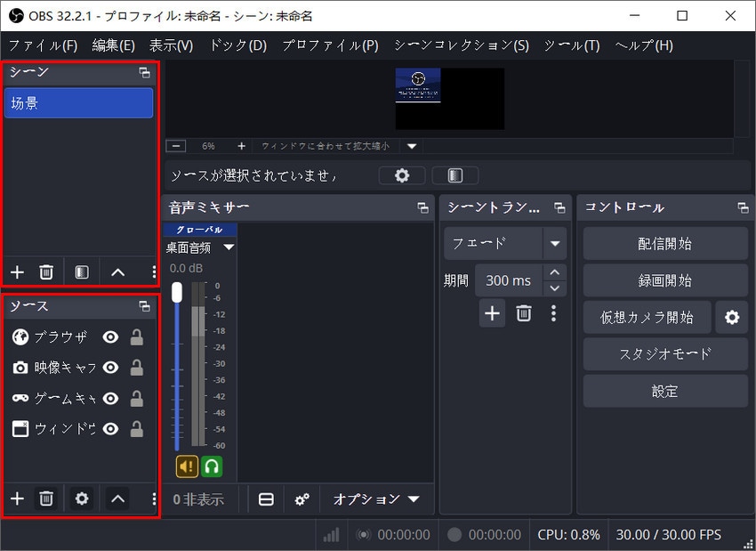Click the browser source globe icon

pyautogui.click(x=20, y=336)
